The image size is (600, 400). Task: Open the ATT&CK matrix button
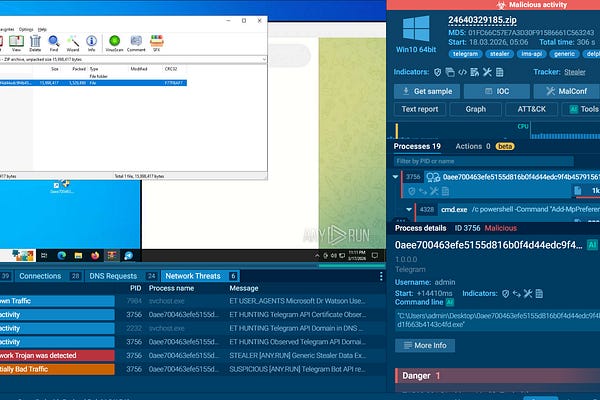pyautogui.click(x=532, y=109)
